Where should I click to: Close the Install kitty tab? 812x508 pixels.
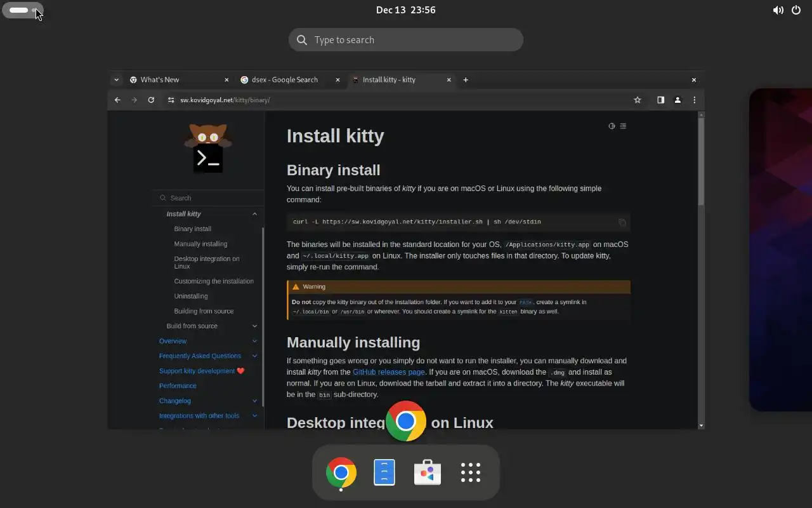click(x=449, y=80)
